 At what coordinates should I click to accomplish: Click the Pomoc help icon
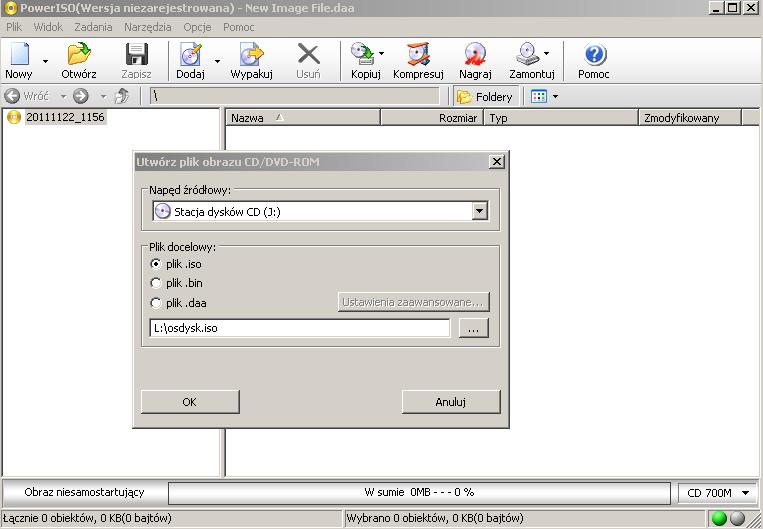(x=595, y=54)
